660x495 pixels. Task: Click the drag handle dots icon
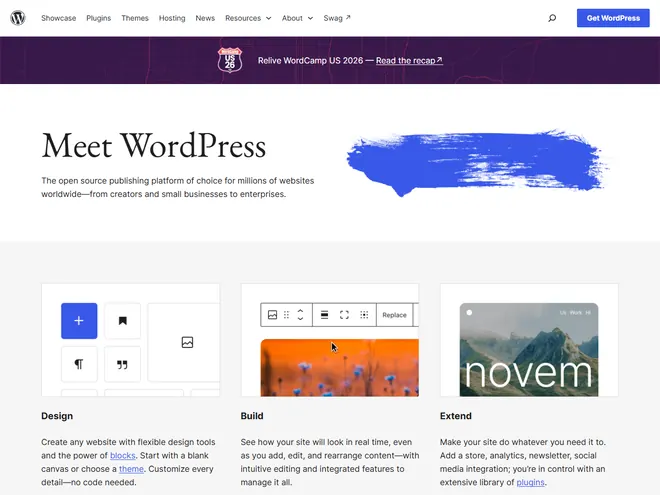pos(287,315)
